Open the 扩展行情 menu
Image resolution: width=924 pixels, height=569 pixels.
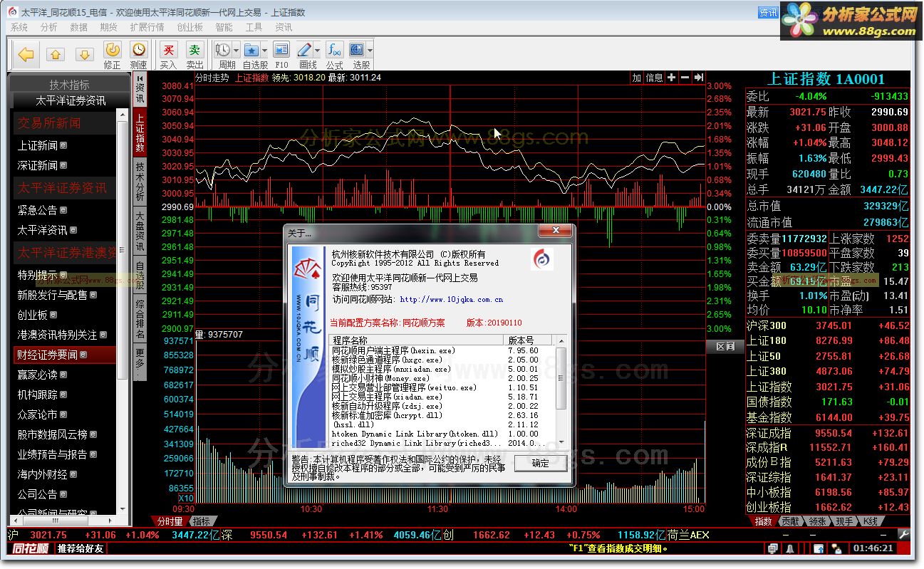click(x=147, y=27)
